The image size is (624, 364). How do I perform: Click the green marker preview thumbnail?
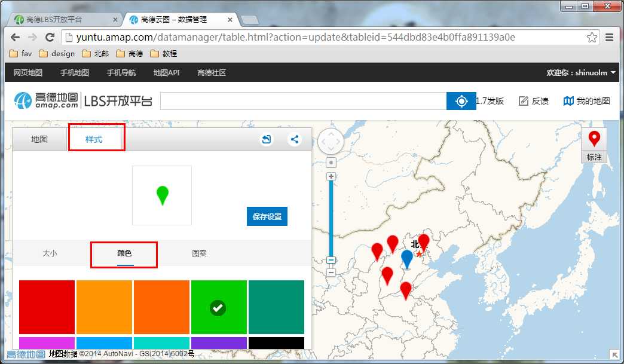162,195
